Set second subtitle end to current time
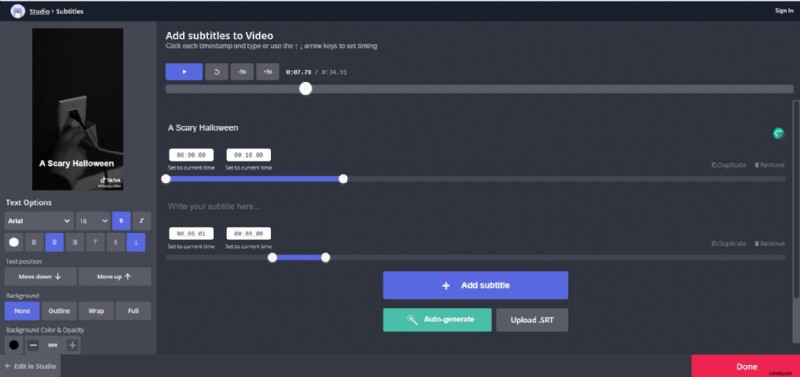 (x=248, y=246)
